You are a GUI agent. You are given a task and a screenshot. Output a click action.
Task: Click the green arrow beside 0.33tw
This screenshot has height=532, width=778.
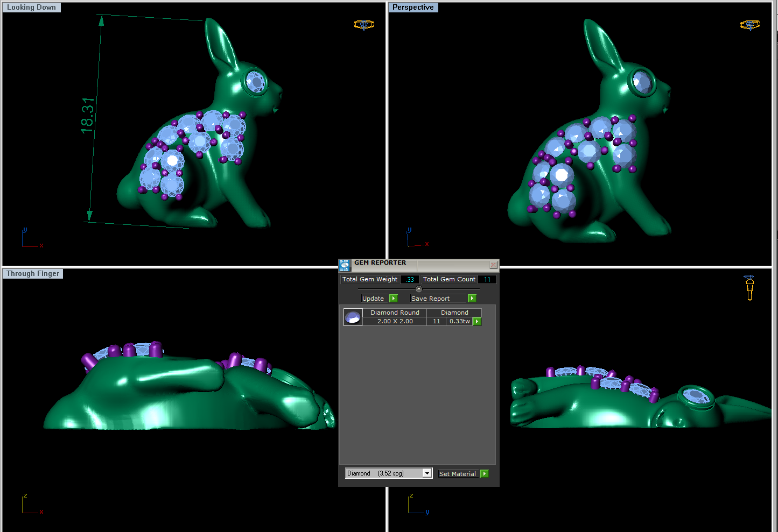(x=477, y=322)
